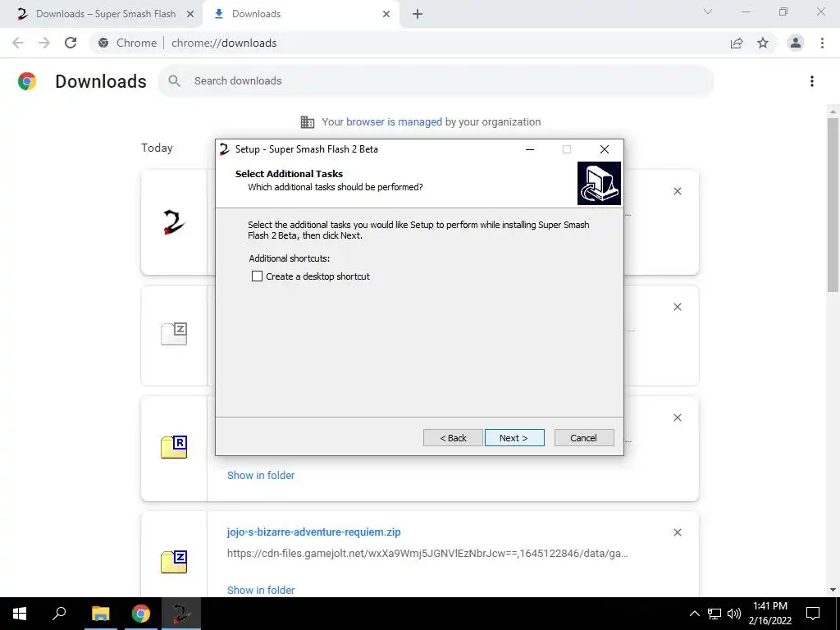The height and width of the screenshot is (630, 840).
Task: Open File Explorer from the taskbar
Action: click(100, 614)
